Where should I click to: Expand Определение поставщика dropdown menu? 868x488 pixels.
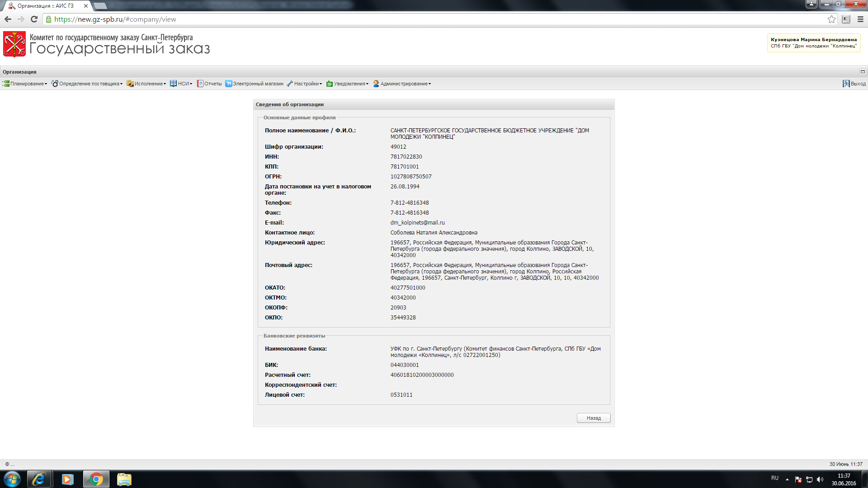click(89, 84)
